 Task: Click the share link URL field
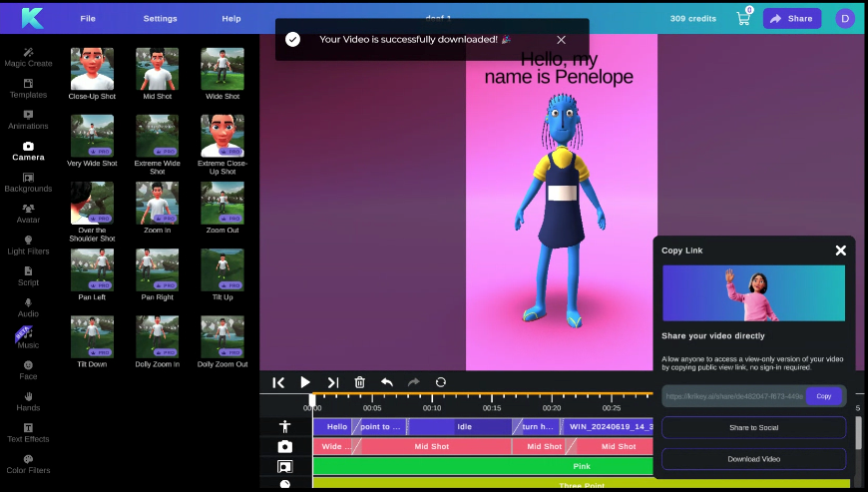click(x=734, y=396)
